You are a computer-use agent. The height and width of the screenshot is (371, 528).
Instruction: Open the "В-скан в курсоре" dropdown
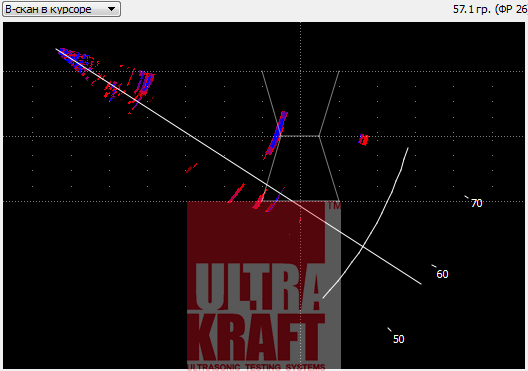61,9
